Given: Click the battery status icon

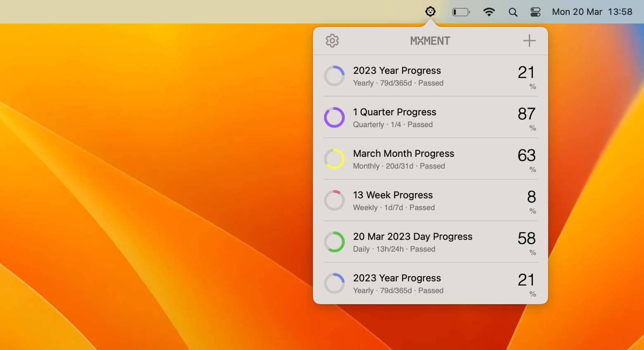Looking at the screenshot, I should click(461, 12).
